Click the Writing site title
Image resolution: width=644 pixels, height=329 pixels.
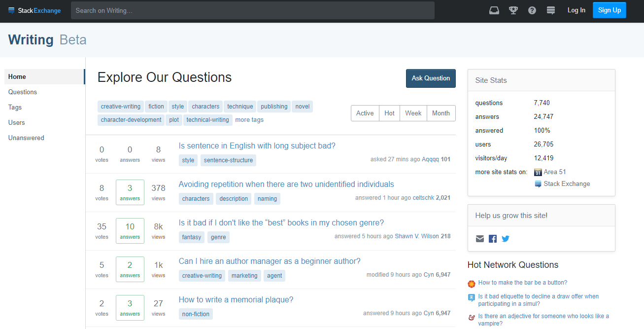(x=31, y=39)
